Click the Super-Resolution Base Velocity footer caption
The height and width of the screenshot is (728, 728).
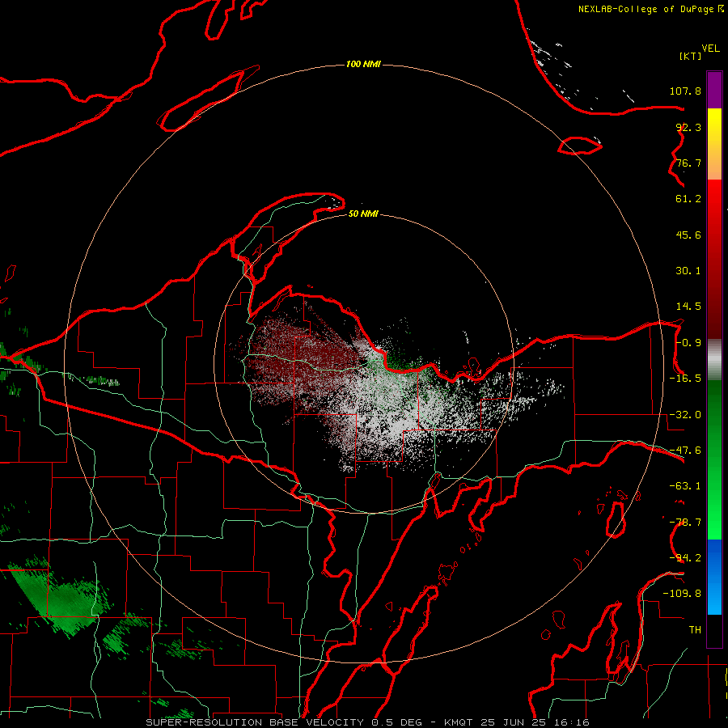point(367,722)
